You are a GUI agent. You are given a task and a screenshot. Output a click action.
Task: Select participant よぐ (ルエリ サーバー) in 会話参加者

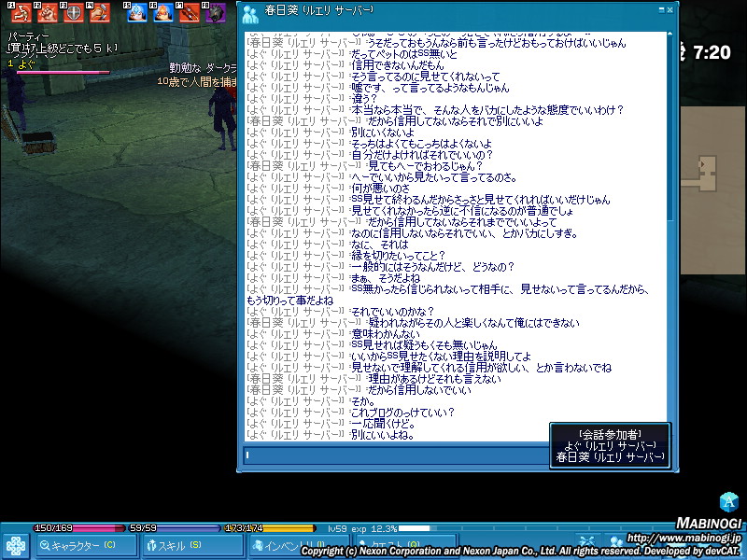point(610,446)
